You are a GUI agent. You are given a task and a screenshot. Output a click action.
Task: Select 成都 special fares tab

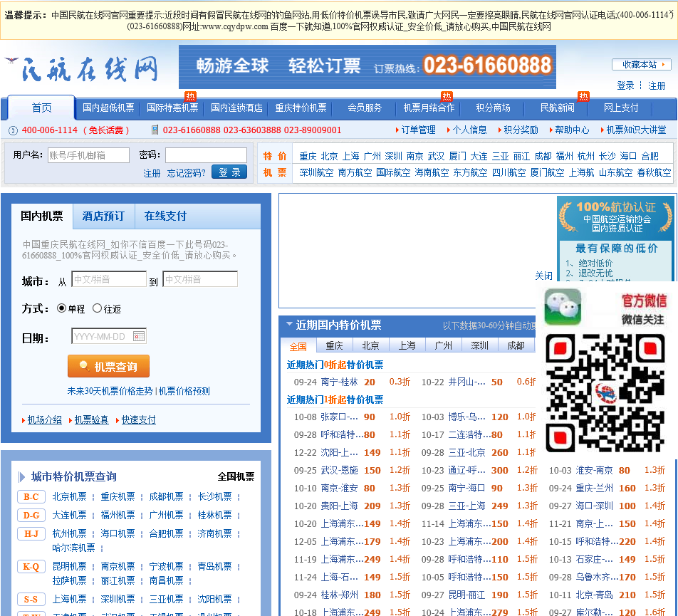[x=516, y=345]
